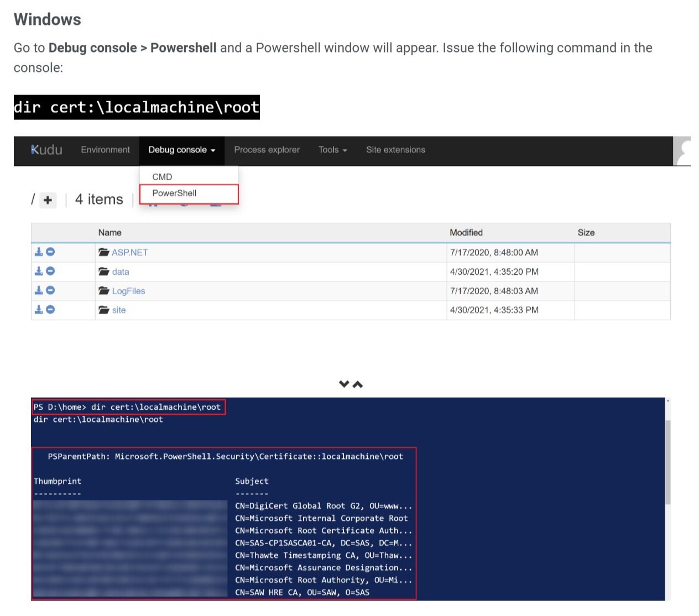Click the Kudu logo
Image resolution: width=699 pixels, height=616 pixels.
click(46, 150)
